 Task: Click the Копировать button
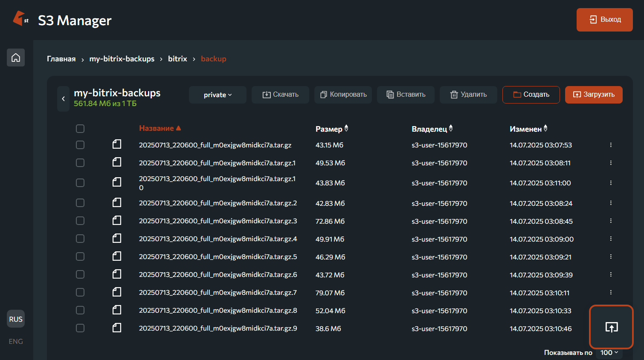[x=343, y=95]
